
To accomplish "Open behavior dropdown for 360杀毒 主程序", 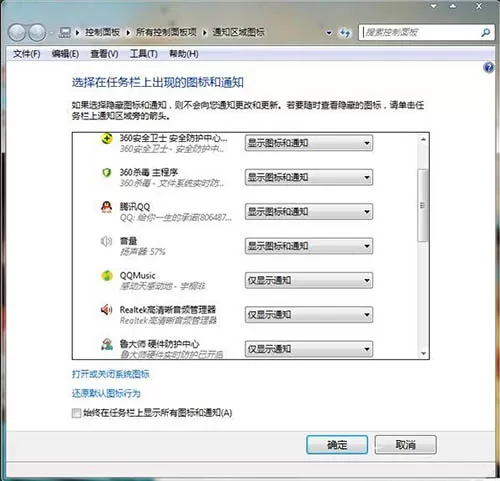I will point(309,177).
